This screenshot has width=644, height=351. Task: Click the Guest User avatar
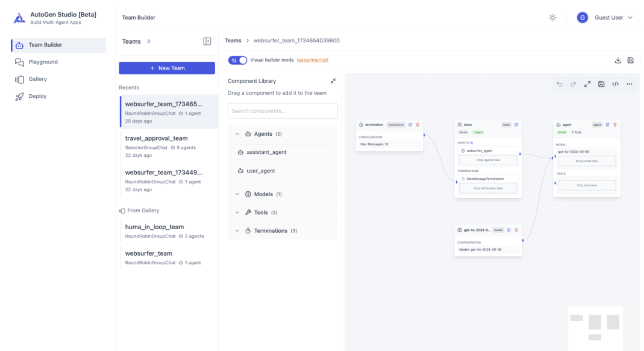[582, 18]
